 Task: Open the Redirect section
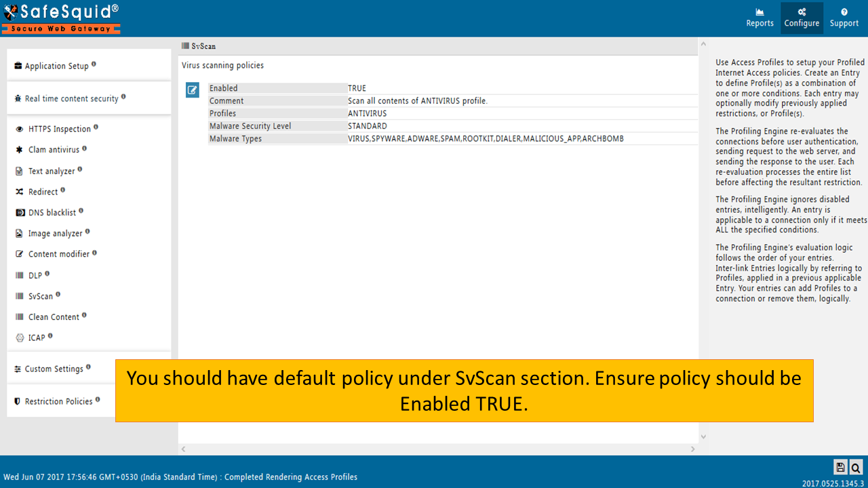(42, 192)
